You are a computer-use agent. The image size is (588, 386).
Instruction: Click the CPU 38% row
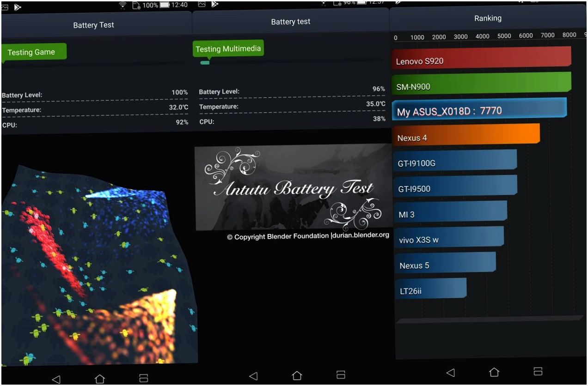292,120
